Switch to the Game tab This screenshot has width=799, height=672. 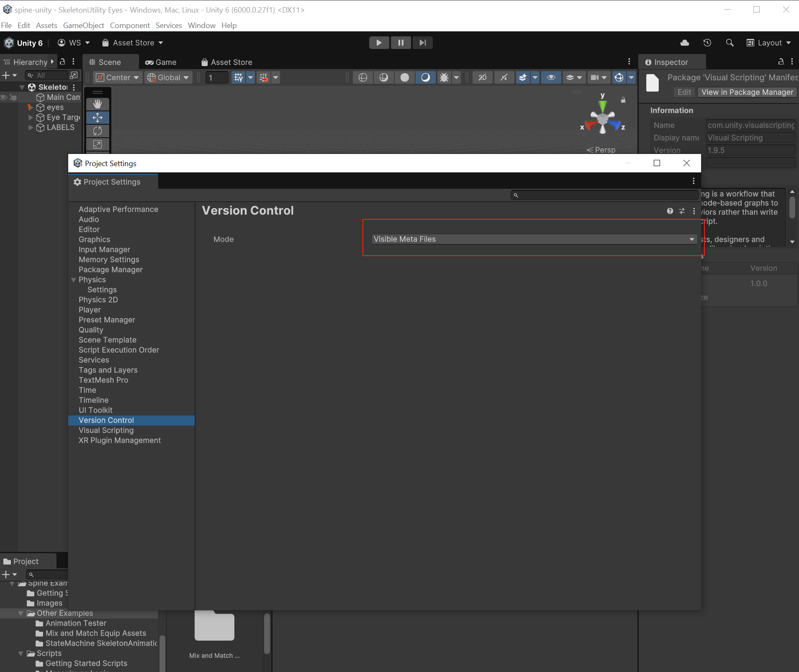(x=161, y=62)
